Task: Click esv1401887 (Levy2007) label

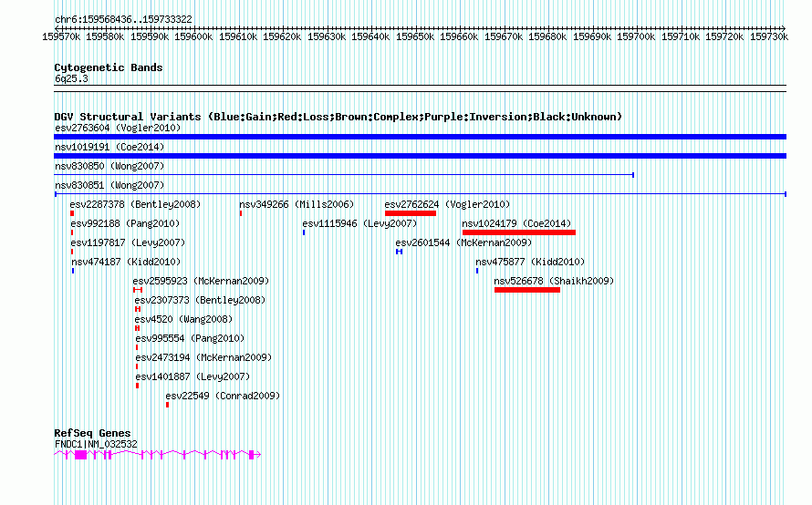Action: [x=193, y=376]
